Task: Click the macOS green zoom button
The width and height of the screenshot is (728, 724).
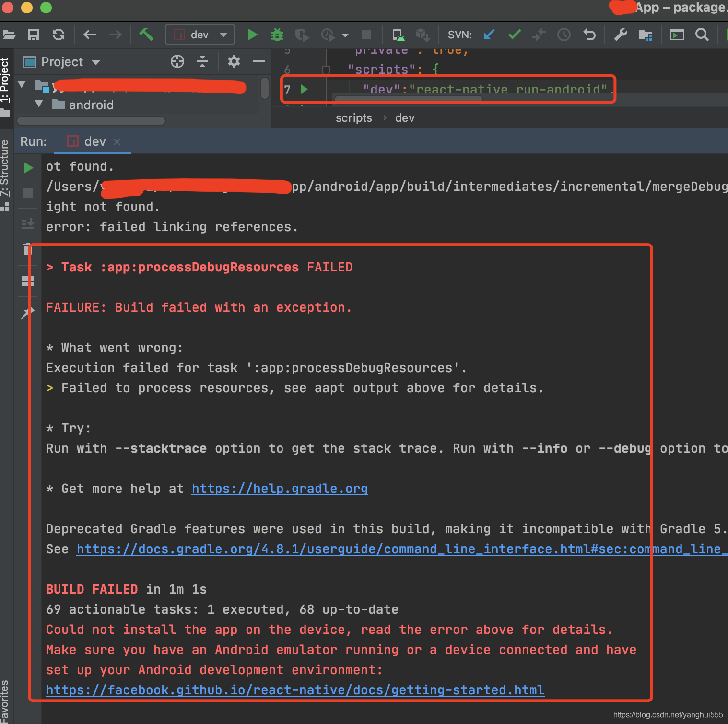Action: [x=46, y=7]
